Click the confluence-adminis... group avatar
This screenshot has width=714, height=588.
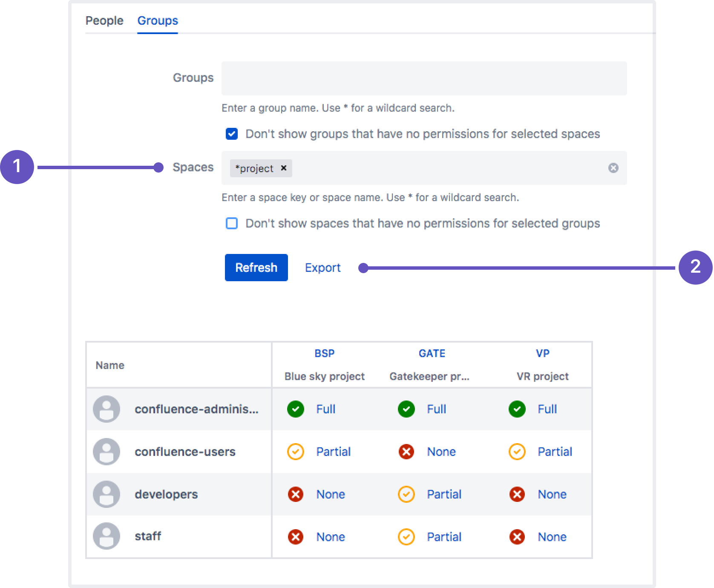click(x=107, y=409)
